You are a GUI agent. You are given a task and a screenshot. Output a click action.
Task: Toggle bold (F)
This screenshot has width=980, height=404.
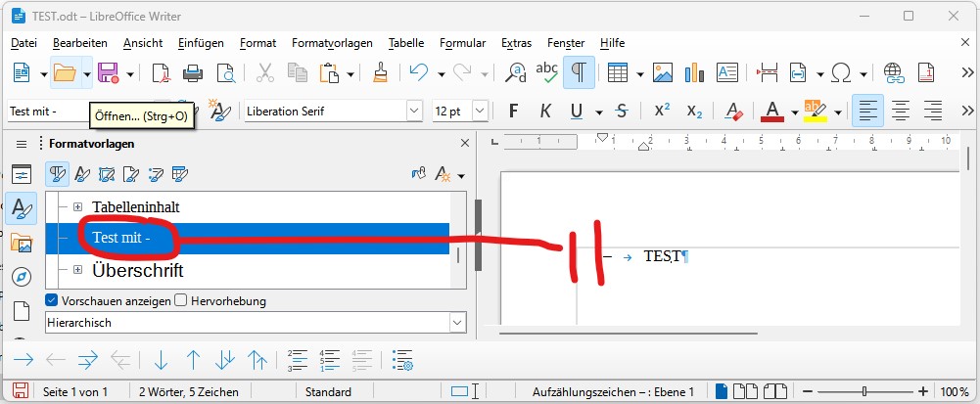[x=513, y=112]
